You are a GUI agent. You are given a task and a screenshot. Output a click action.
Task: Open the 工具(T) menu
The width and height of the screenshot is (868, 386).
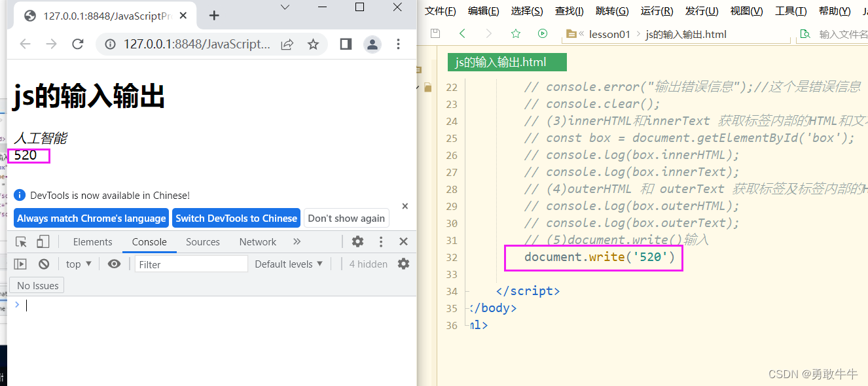pyautogui.click(x=791, y=10)
